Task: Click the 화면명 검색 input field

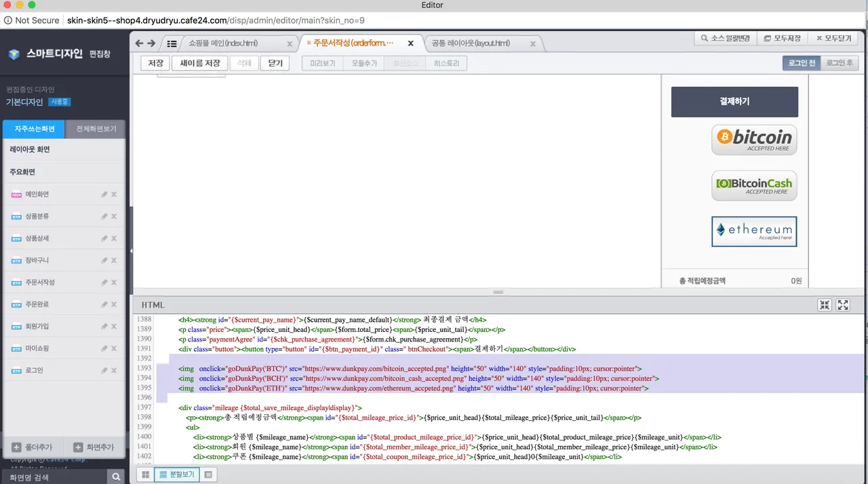Action: 54,477
